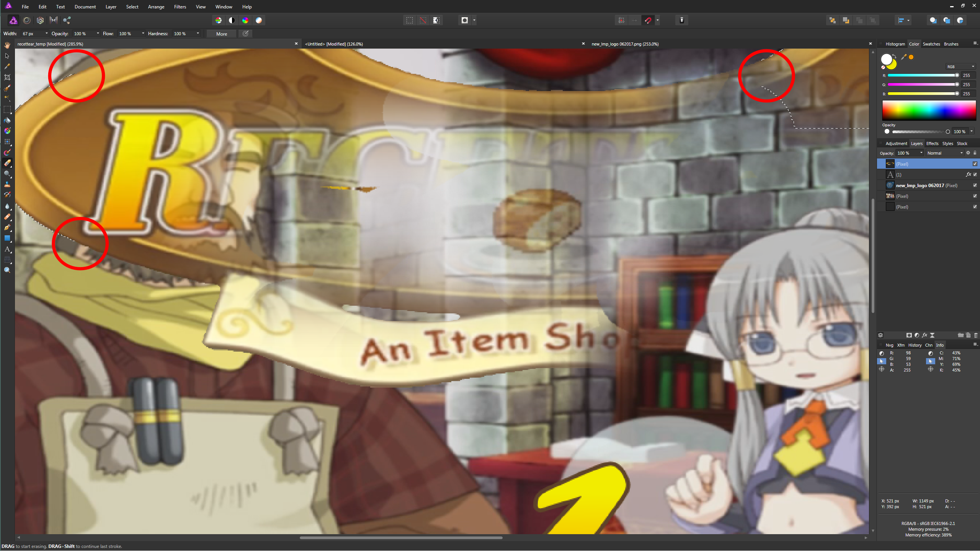
Task: Apply Auto Levels from toolbar
Action: tap(219, 20)
